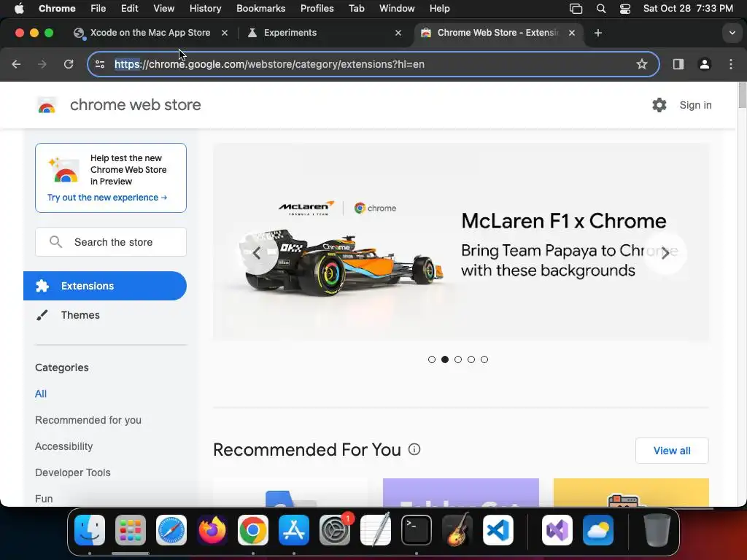747x560 pixels.
Task: Open Chrome three-dot menu
Action: pos(731,64)
